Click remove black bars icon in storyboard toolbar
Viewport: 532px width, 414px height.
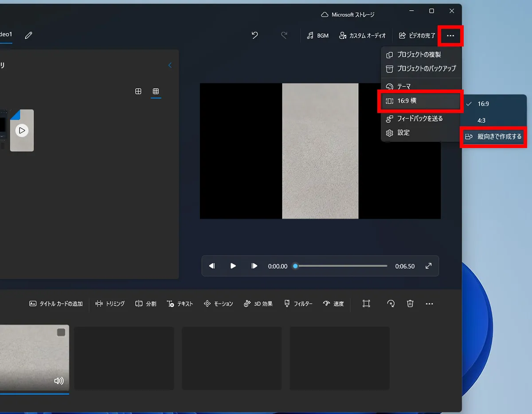pos(366,304)
